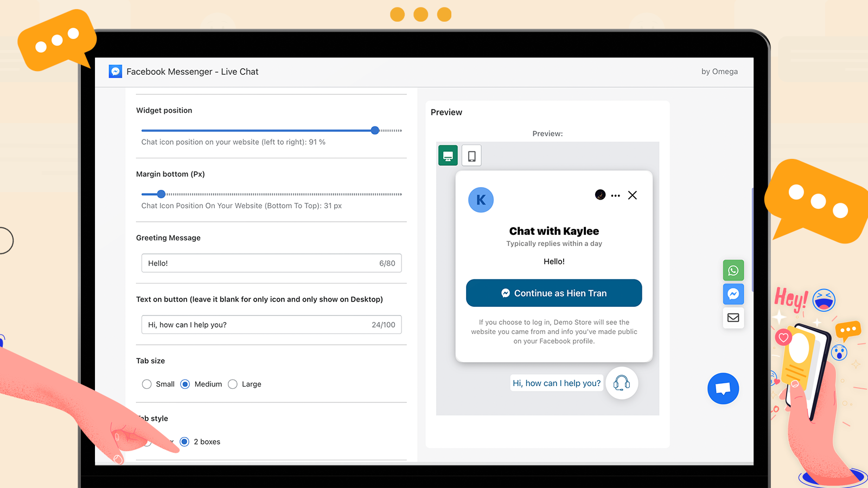Select 2 boxes tab style
This screenshot has width=868, height=488.
pyautogui.click(x=184, y=442)
